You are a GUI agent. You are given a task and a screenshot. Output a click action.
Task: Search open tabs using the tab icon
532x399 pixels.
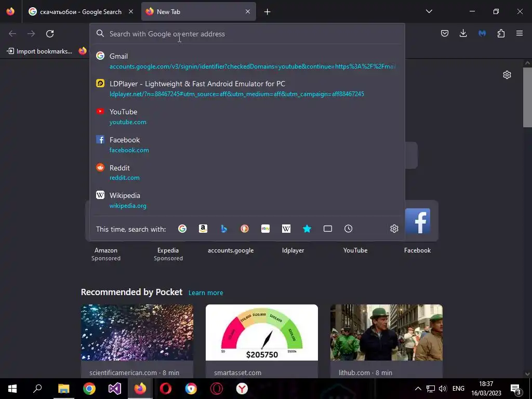(328, 229)
